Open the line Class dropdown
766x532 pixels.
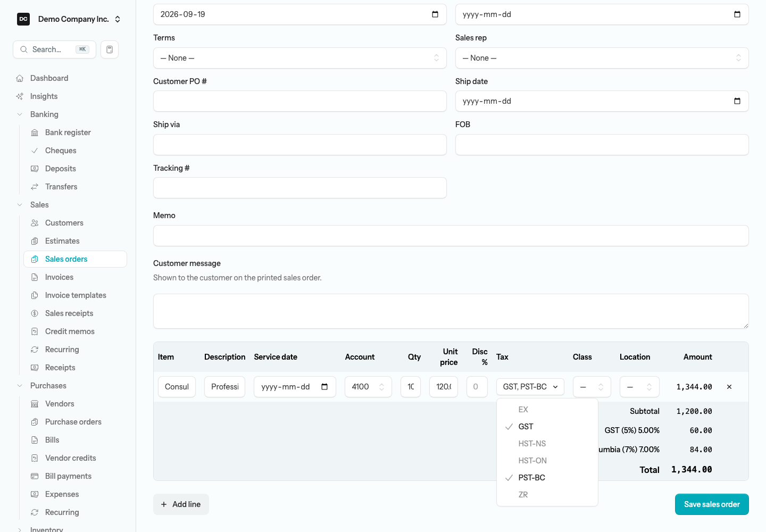click(592, 387)
